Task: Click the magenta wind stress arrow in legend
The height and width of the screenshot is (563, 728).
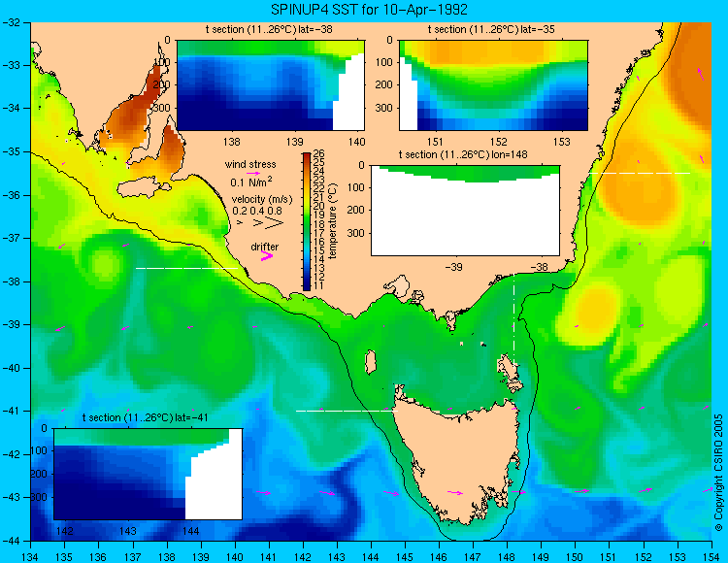Action: (x=253, y=173)
